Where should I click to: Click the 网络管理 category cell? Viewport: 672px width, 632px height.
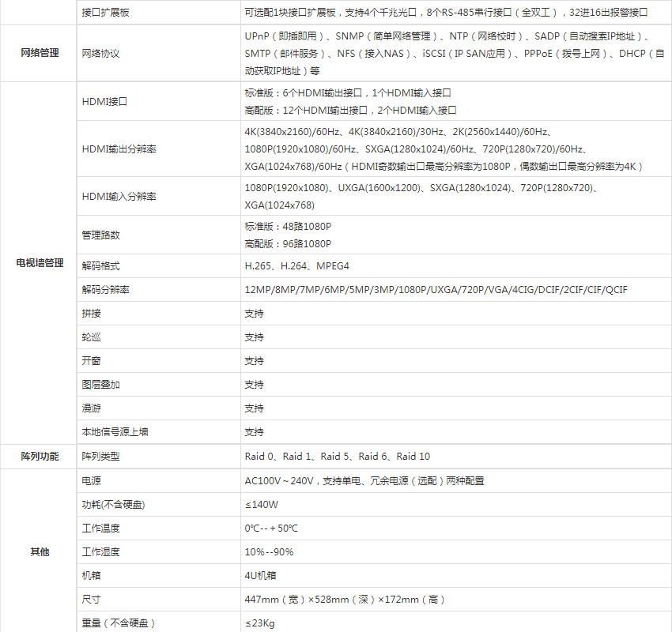click(x=39, y=53)
